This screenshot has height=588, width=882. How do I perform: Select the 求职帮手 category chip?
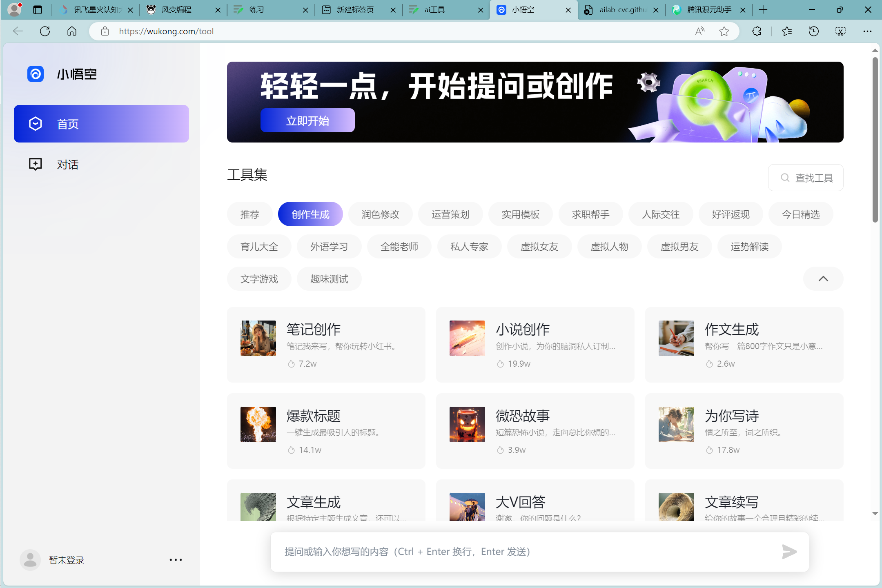591,214
